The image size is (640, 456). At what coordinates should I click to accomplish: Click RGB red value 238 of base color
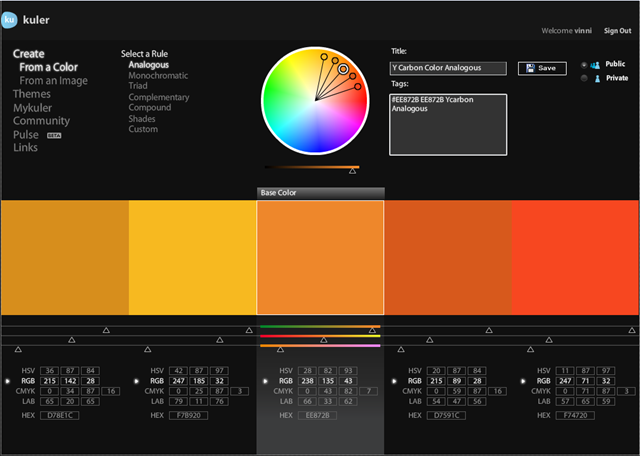307,381
